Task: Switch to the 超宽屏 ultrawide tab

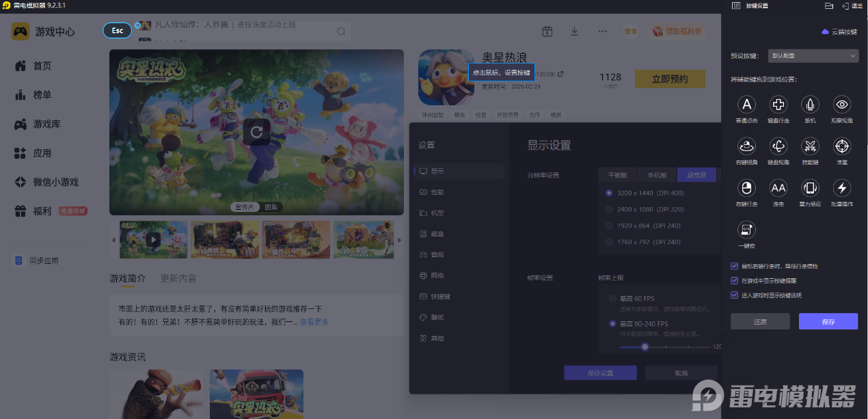Action: pos(696,175)
